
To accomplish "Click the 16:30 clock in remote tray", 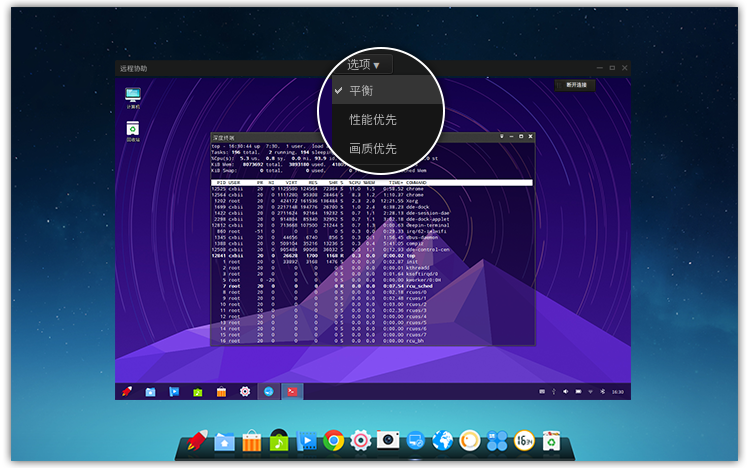I will point(618,392).
